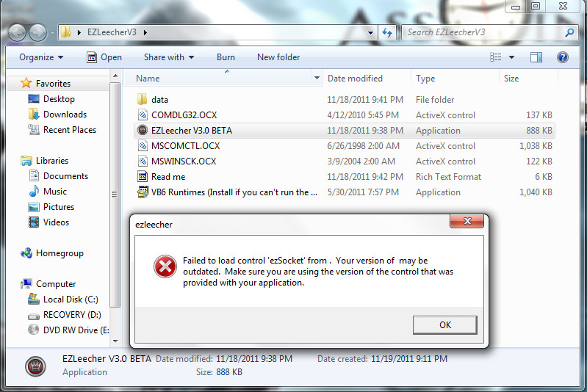The image size is (587, 392).
Task: Click the EZLeecher V3.0 BETA application icon
Action: pos(143,130)
